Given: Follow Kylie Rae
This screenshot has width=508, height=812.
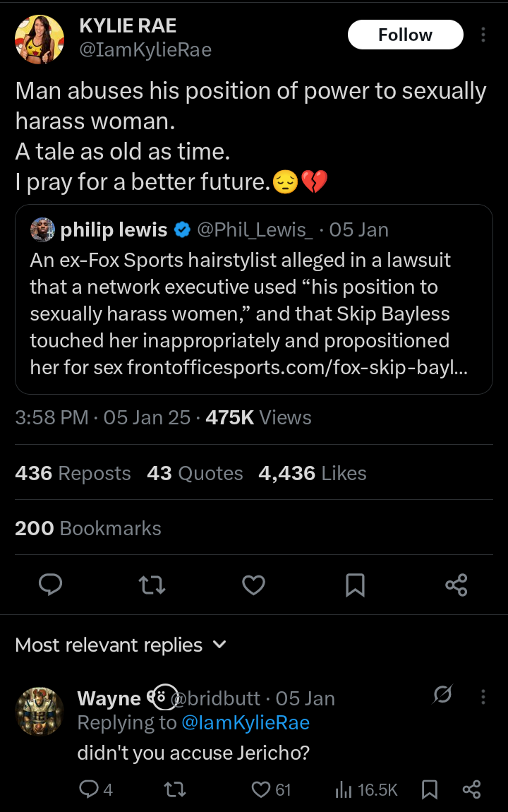Looking at the screenshot, I should pos(405,35).
